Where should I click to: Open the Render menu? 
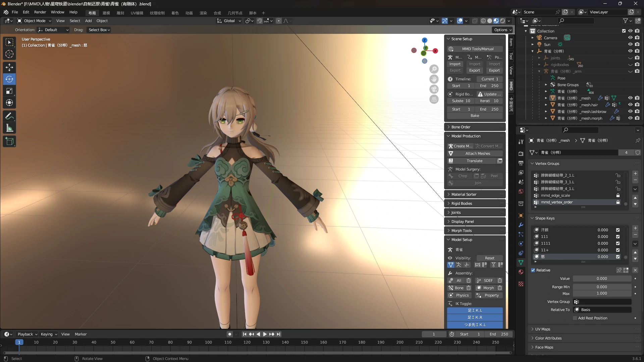[40, 12]
